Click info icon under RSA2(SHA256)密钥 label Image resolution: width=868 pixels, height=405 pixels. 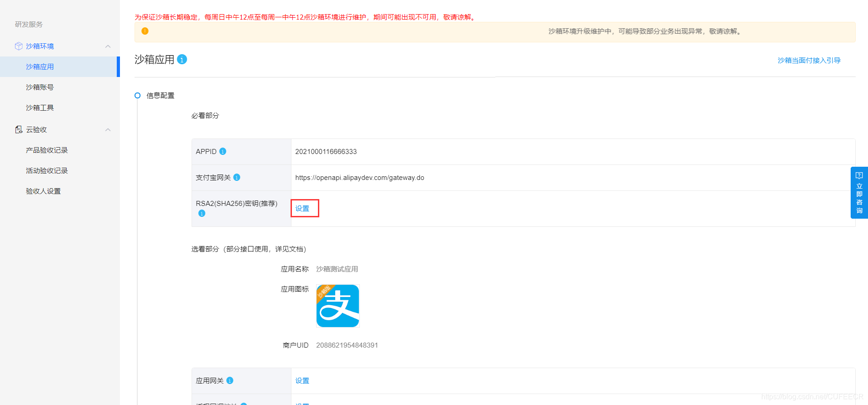tap(202, 213)
